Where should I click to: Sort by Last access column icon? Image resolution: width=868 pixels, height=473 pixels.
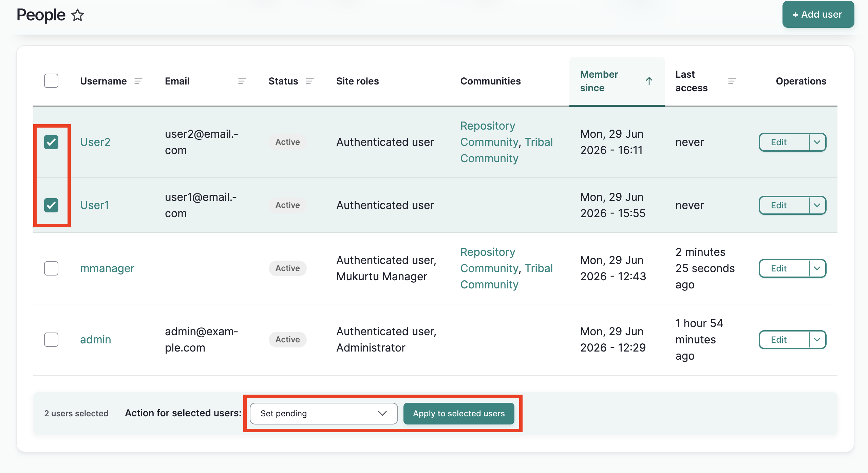pyautogui.click(x=732, y=81)
